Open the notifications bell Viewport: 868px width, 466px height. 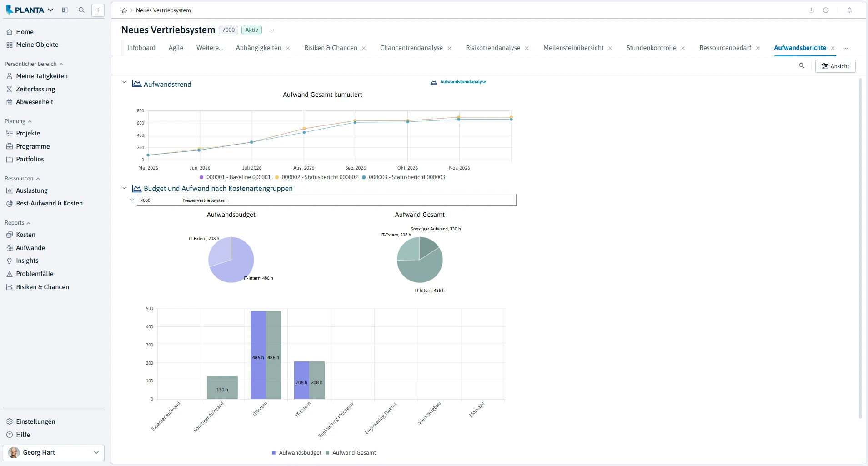pyautogui.click(x=849, y=10)
